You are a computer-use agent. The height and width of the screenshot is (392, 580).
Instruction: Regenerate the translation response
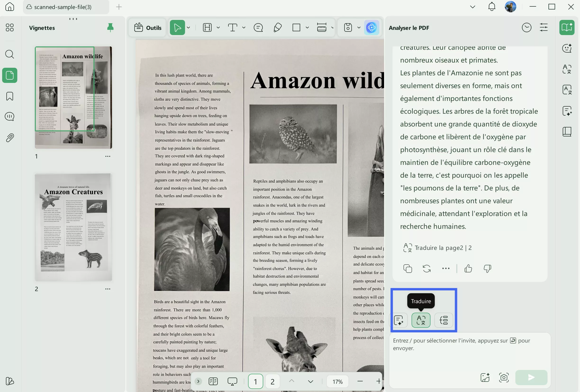click(426, 269)
